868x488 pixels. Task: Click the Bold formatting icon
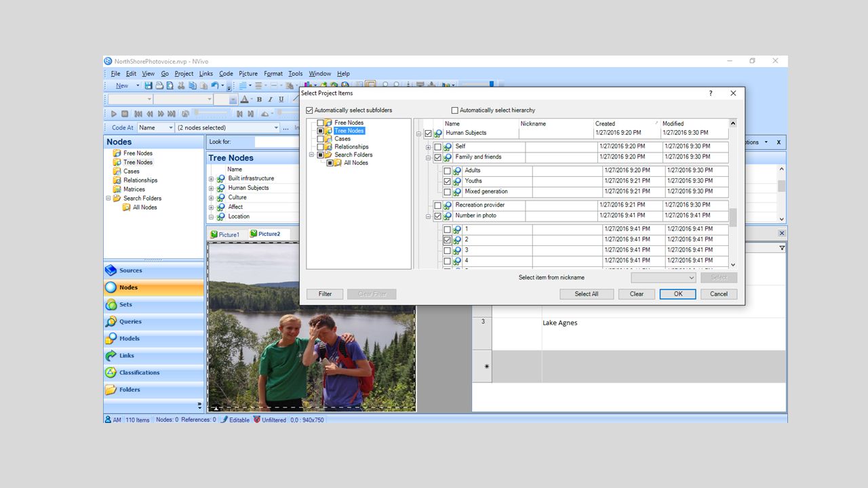[259, 100]
